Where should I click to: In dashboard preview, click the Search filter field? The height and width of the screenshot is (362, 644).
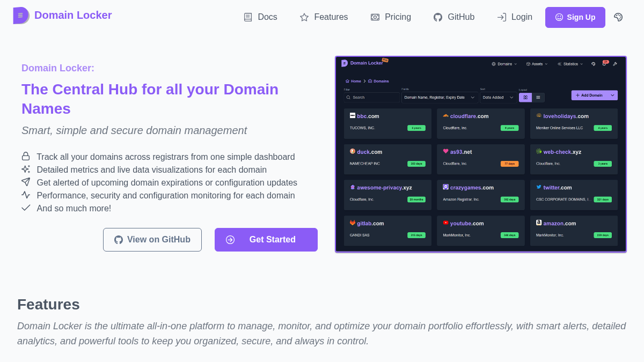tap(372, 98)
